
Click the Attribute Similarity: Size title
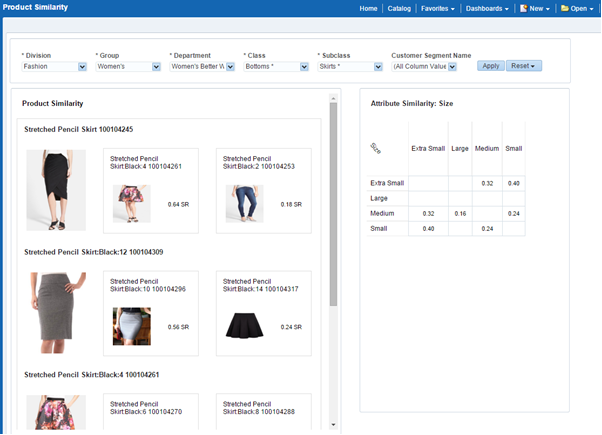pos(412,103)
